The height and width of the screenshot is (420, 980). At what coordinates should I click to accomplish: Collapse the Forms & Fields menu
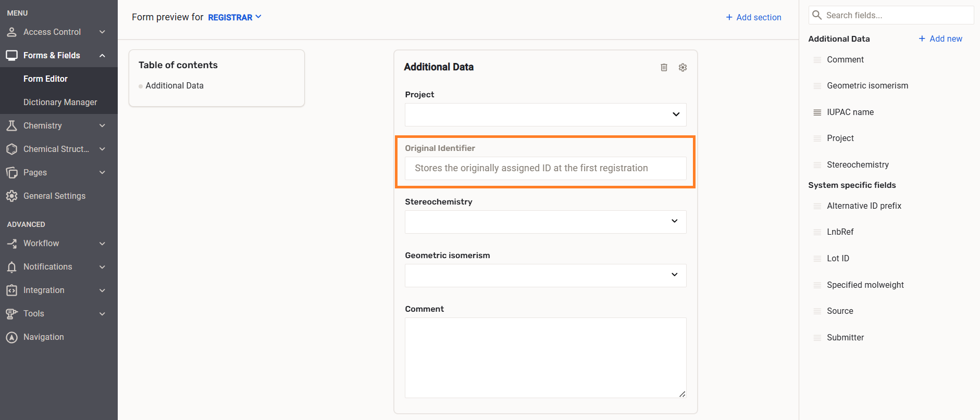(x=102, y=56)
